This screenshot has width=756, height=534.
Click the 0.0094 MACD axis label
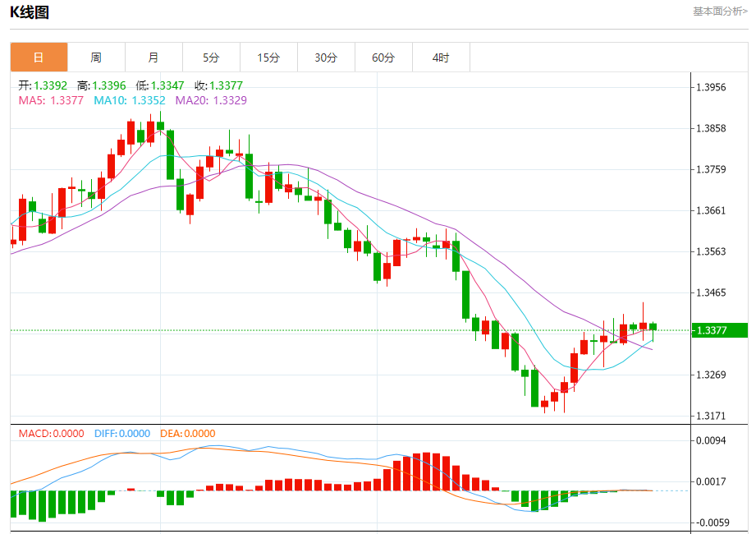(x=711, y=440)
